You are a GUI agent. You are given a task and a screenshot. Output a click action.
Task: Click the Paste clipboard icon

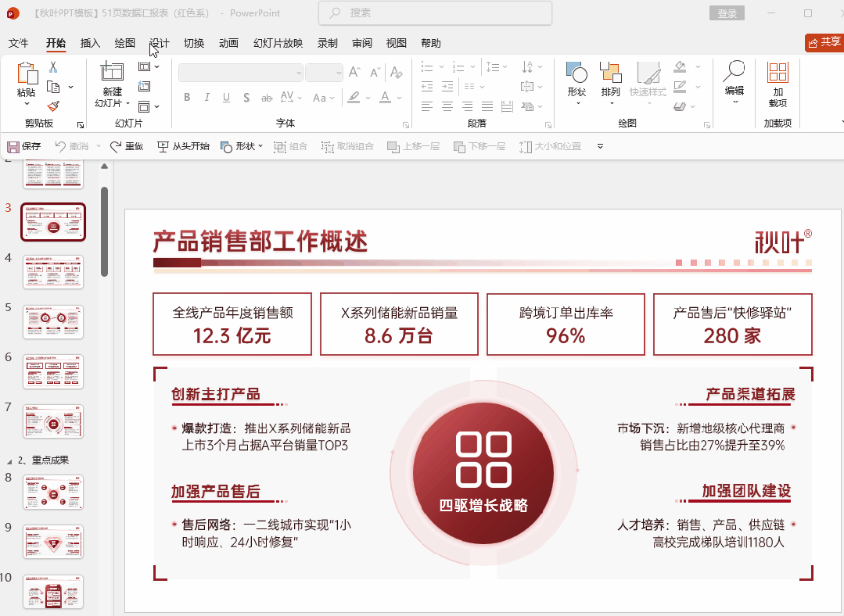pos(27,73)
